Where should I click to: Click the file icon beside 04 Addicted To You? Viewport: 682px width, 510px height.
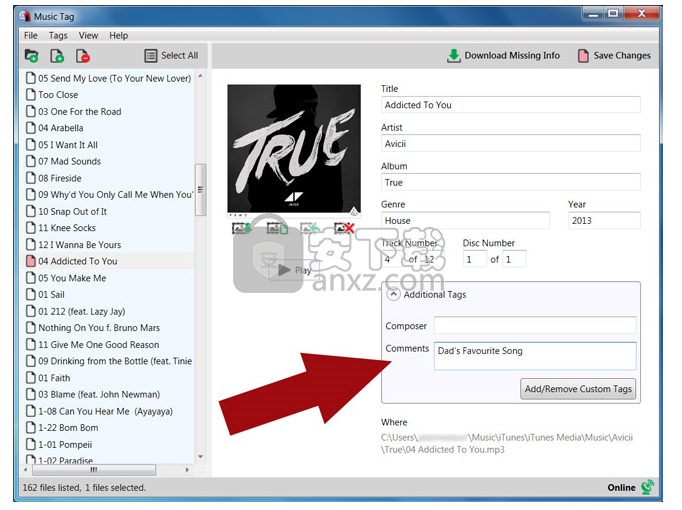tap(30, 261)
